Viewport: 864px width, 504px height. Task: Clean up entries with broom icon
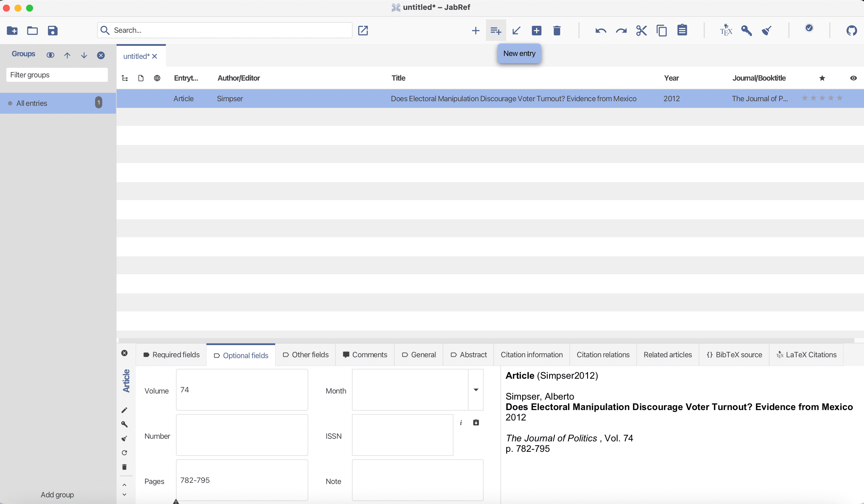pos(767,30)
